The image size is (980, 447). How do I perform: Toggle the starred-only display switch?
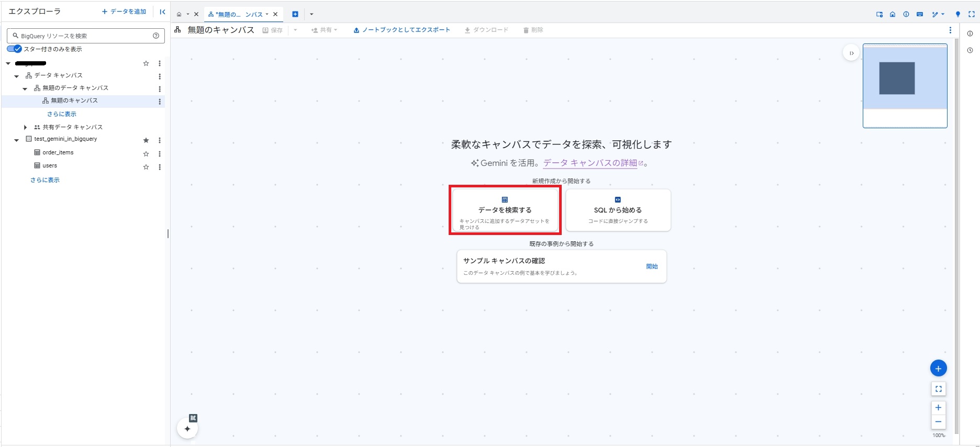[x=14, y=49]
